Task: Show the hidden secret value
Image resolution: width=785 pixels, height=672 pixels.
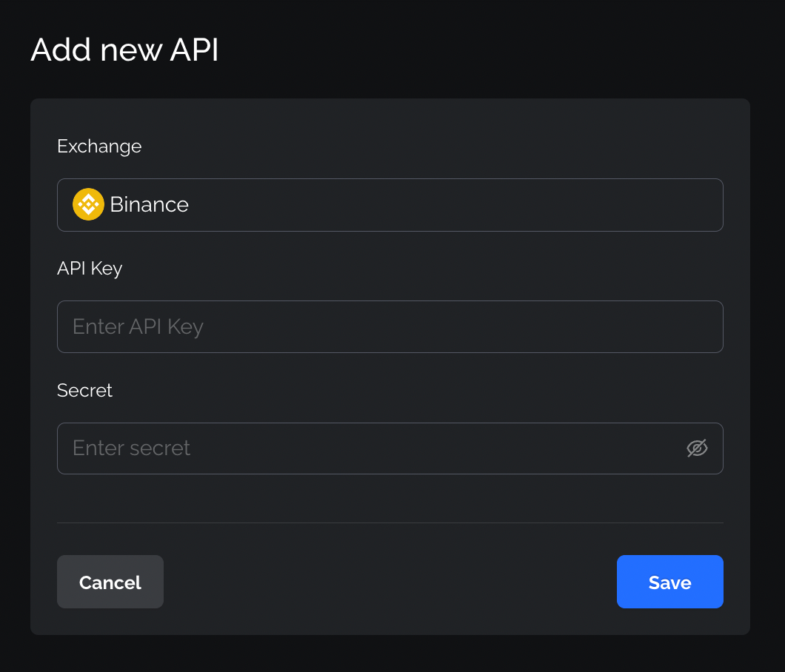Action: (x=697, y=448)
